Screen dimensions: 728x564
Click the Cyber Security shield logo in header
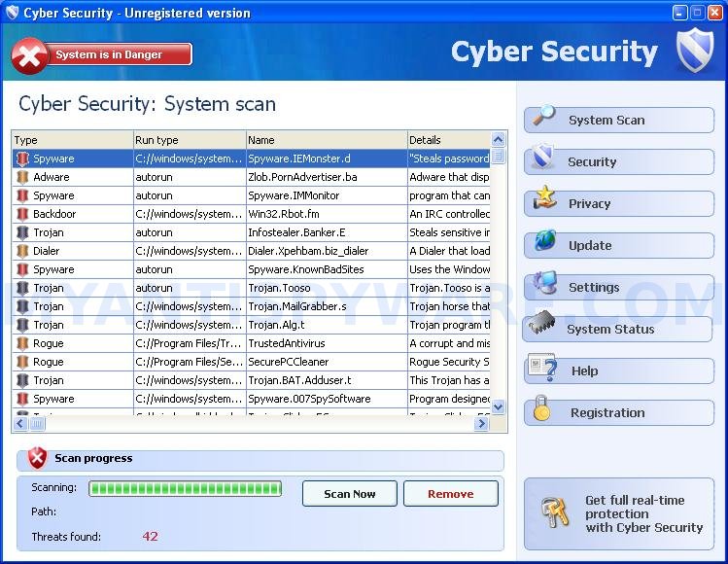695,51
